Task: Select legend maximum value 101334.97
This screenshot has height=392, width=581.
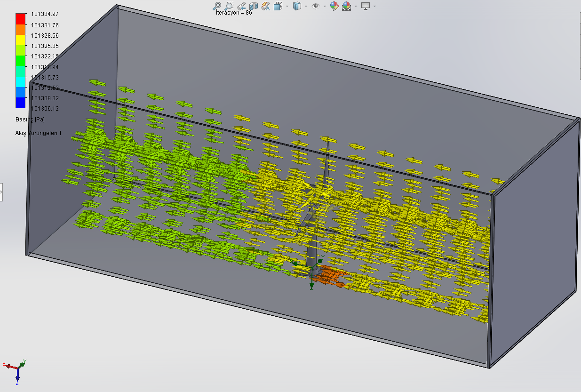Action: pyautogui.click(x=45, y=15)
